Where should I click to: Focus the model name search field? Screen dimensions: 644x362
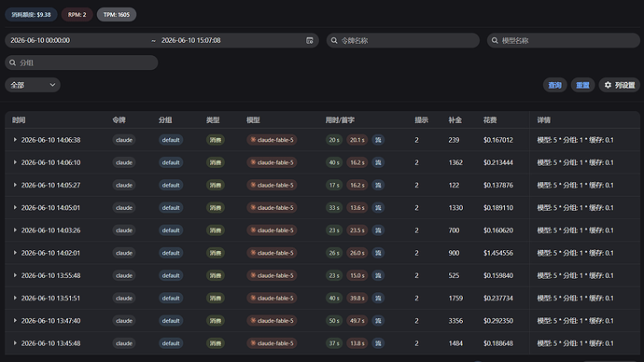coord(564,40)
